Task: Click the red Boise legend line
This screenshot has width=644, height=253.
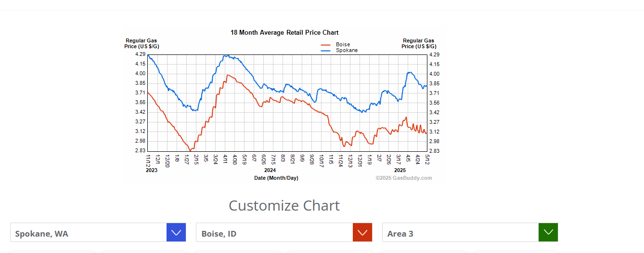Action: click(x=326, y=45)
